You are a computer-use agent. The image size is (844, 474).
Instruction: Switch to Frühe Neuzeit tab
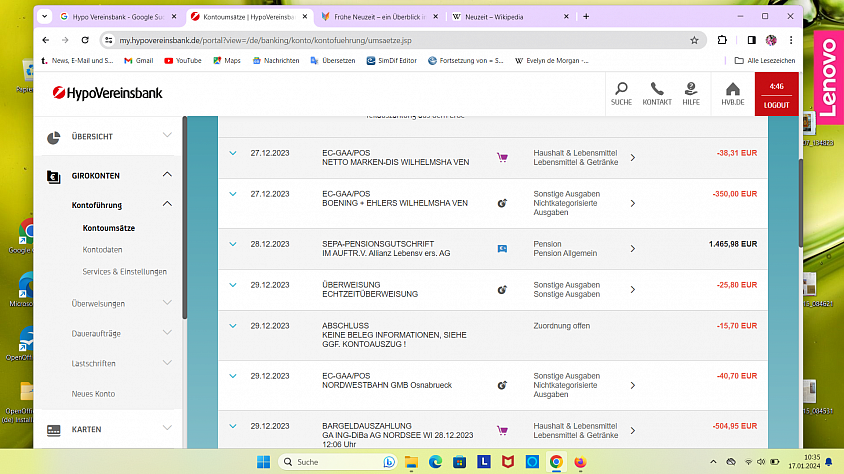[x=379, y=17]
